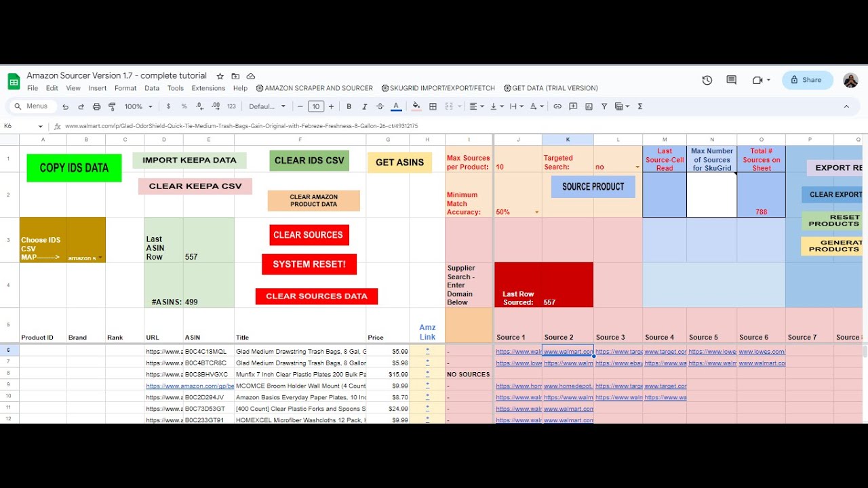Select the paint format tool
Screen dimensions: 868x488
(x=113, y=106)
